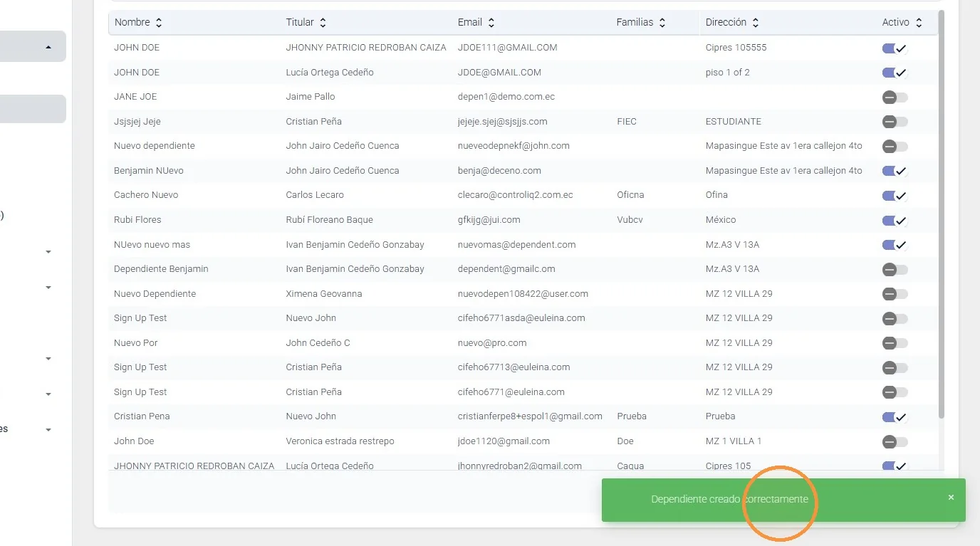
Task: Sort by Dirección column arrows
Action: (x=755, y=23)
